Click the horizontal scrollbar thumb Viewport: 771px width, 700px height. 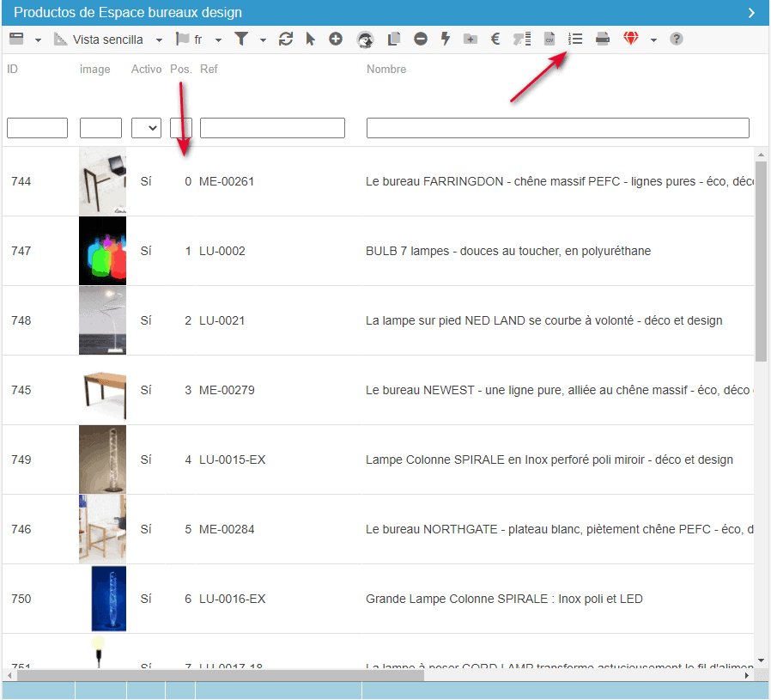coord(221,675)
